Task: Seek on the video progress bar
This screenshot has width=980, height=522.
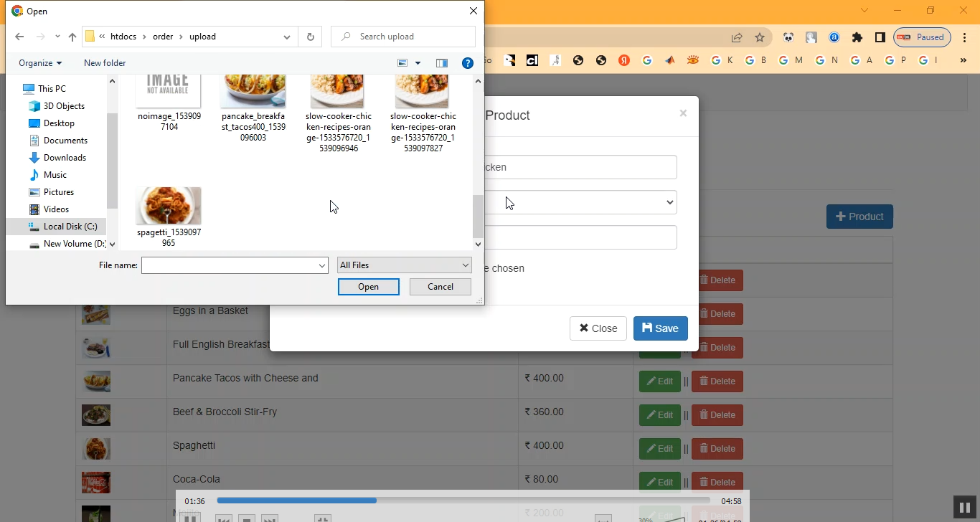Action: point(463,500)
